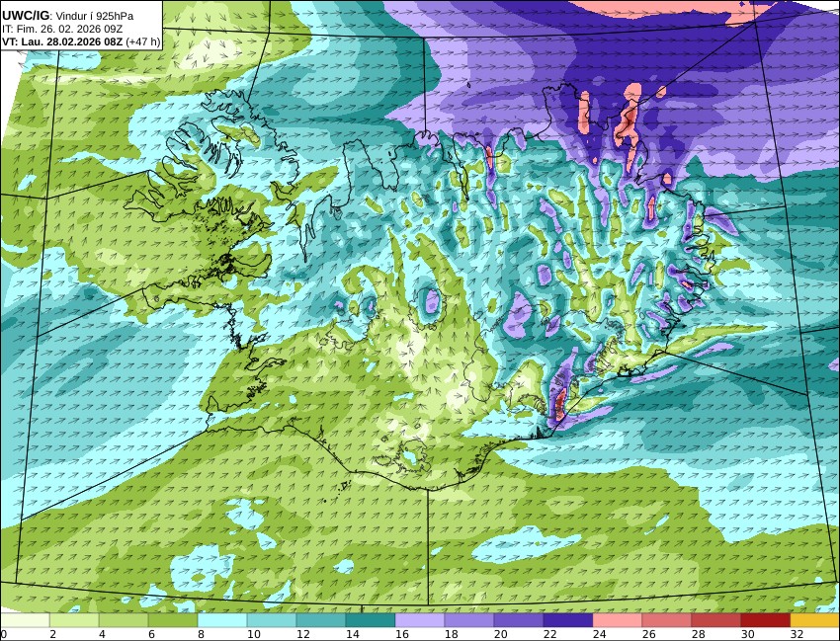Click the valid time 'VT: Lau. 28.02.2026 08Z'
The width and height of the screenshot is (840, 641).
(x=62, y=42)
